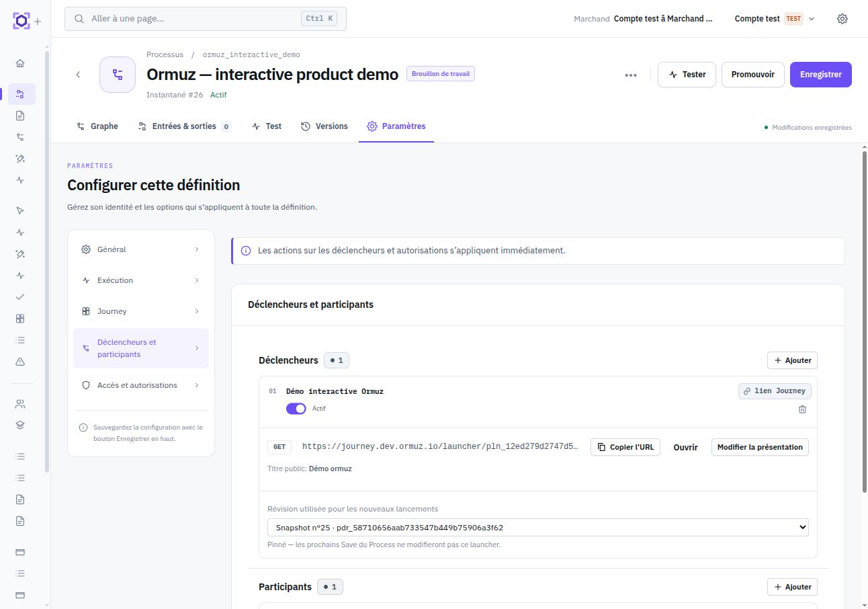This screenshot has width=868, height=609.
Task: Click the plus icon beside the Ormuz logo
Action: tap(38, 22)
